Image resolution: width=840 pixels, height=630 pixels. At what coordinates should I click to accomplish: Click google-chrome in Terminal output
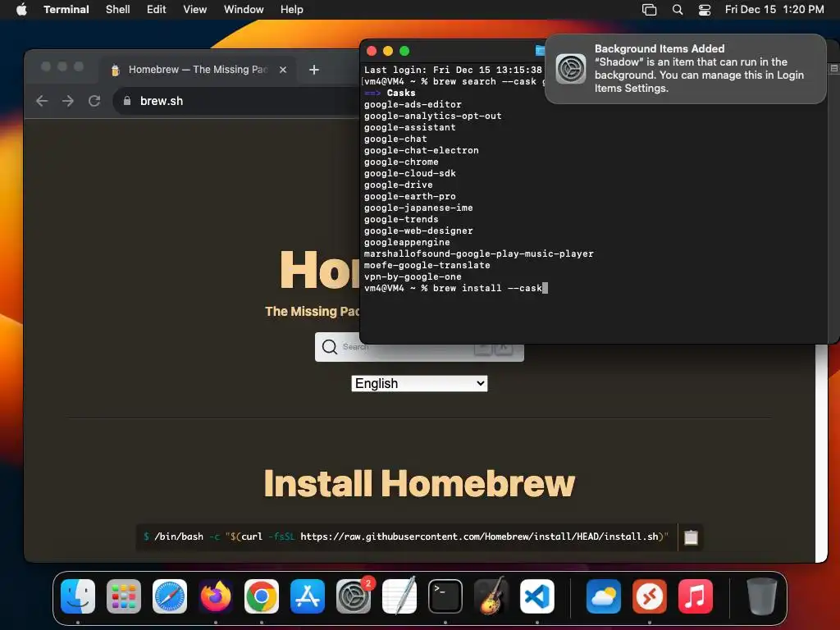(401, 162)
